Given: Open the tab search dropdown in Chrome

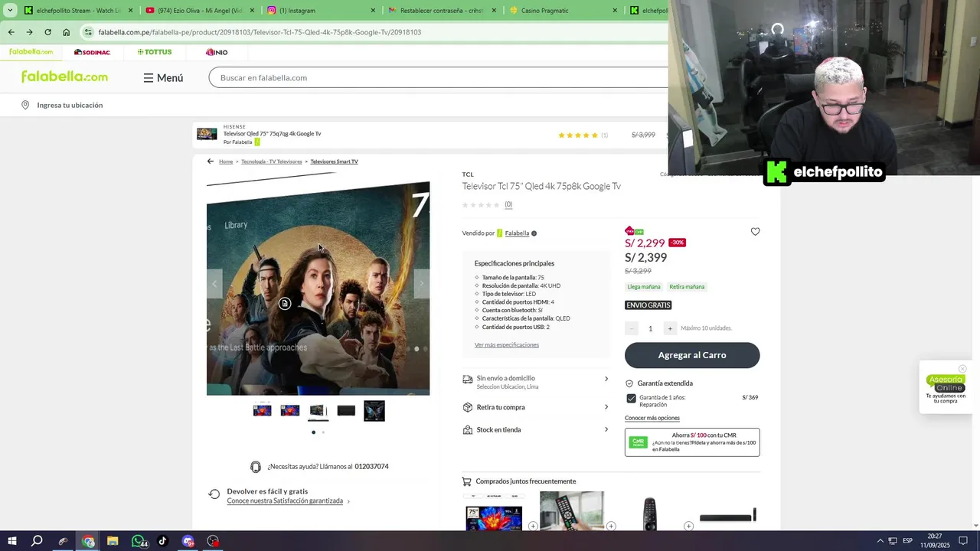Looking at the screenshot, I should point(10,11).
